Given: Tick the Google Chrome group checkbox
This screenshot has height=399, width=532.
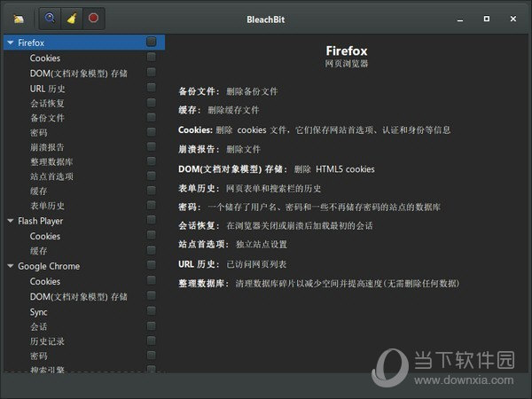Looking at the screenshot, I should tap(152, 265).
